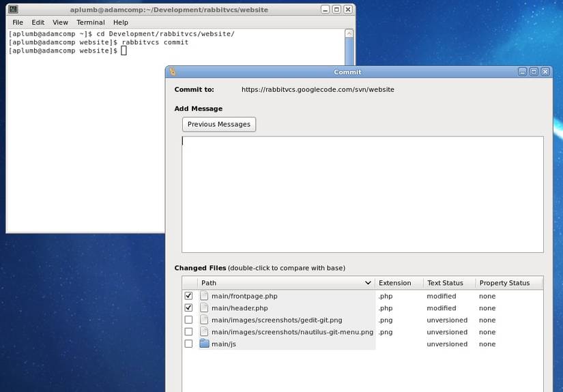Open the Terminal menu in menu bar
The width and height of the screenshot is (563, 392).
(90, 22)
